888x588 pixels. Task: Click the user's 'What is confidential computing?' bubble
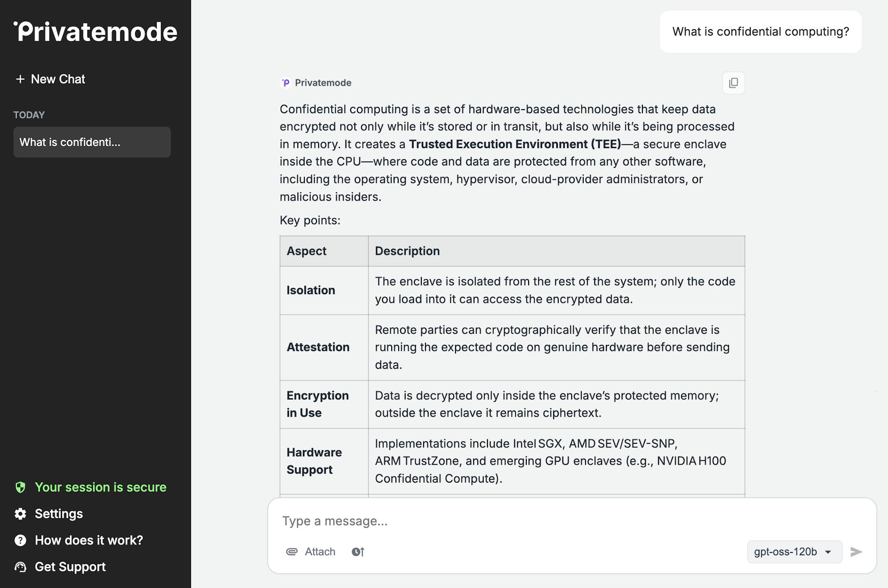tap(760, 31)
